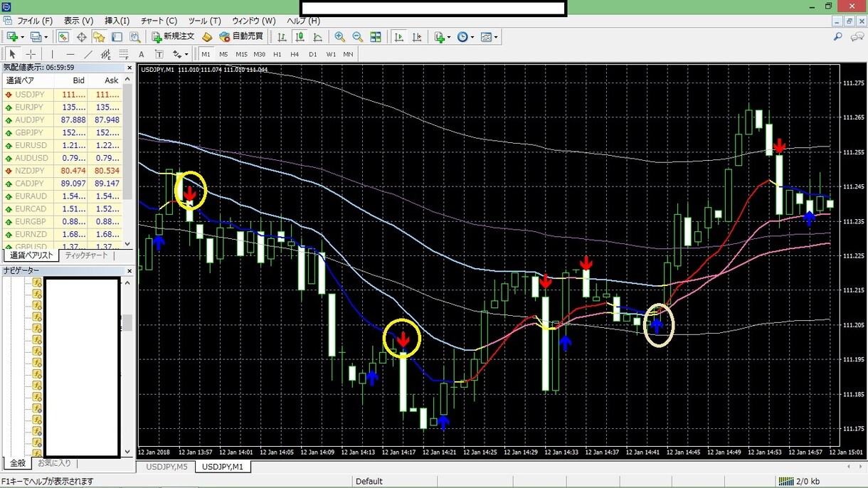Click the 2/0 kb connection status
This screenshot has height=488, width=868.
point(798,482)
